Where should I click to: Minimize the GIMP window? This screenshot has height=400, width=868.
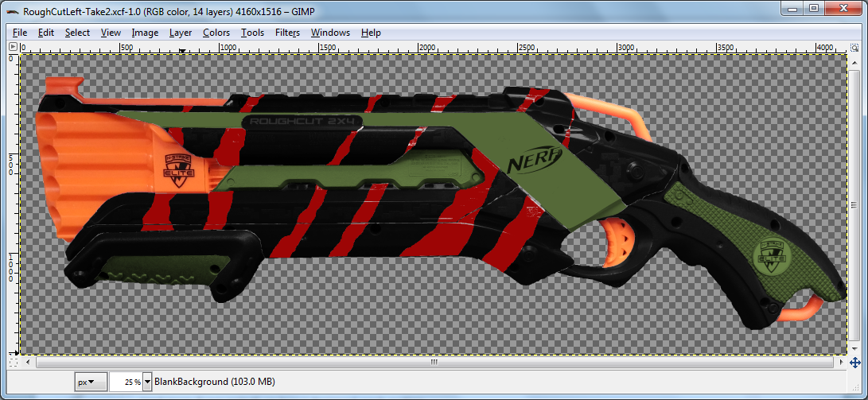(793, 8)
